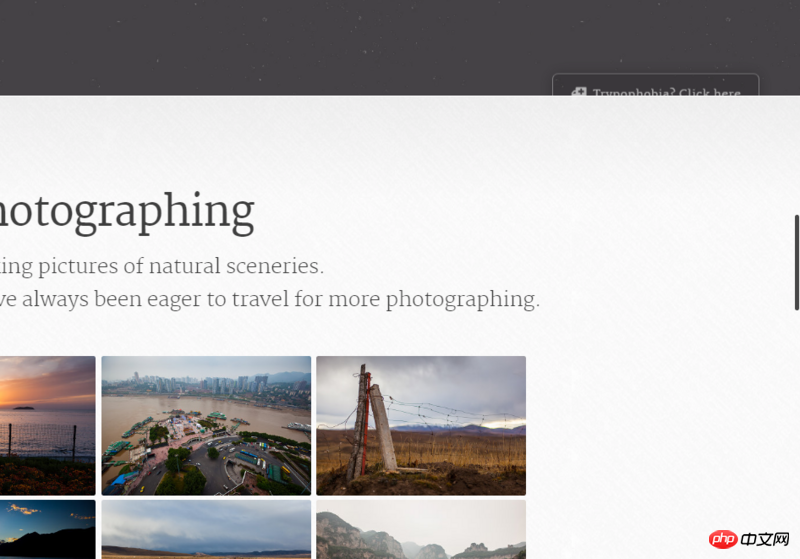This screenshot has width=800, height=559.
Task: Open the sunset over sea photo thumbnail
Action: pyautogui.click(x=47, y=425)
